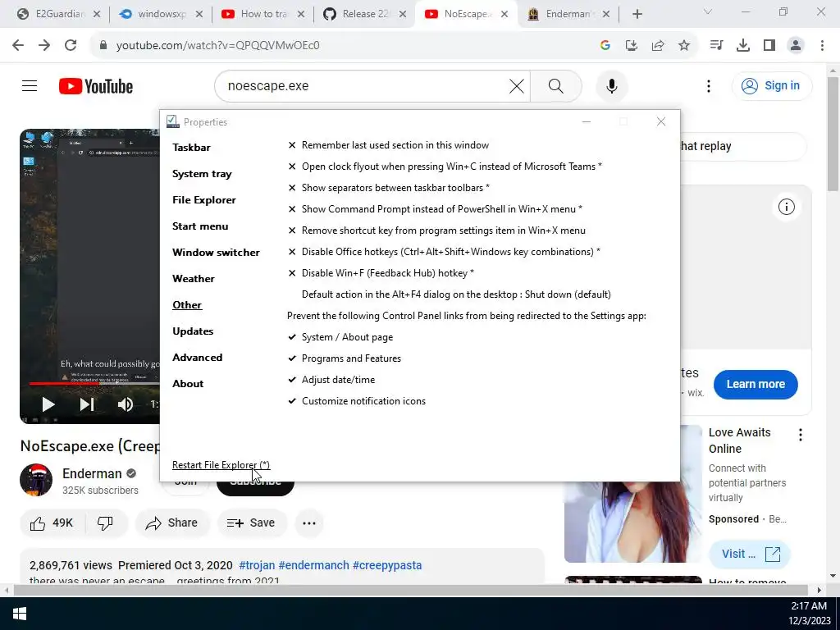
Task: Open the Updates section
Action: [x=193, y=331]
